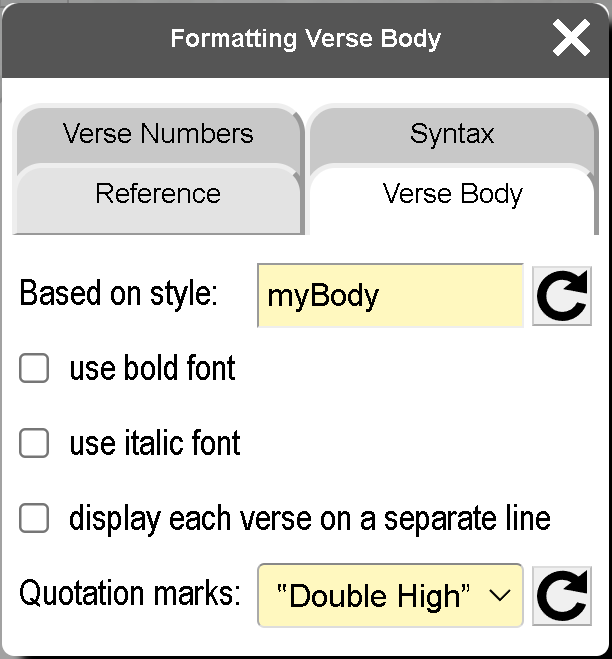The width and height of the screenshot is (612, 659).
Task: Check display each verse on separate line box
Action: click(x=35, y=519)
